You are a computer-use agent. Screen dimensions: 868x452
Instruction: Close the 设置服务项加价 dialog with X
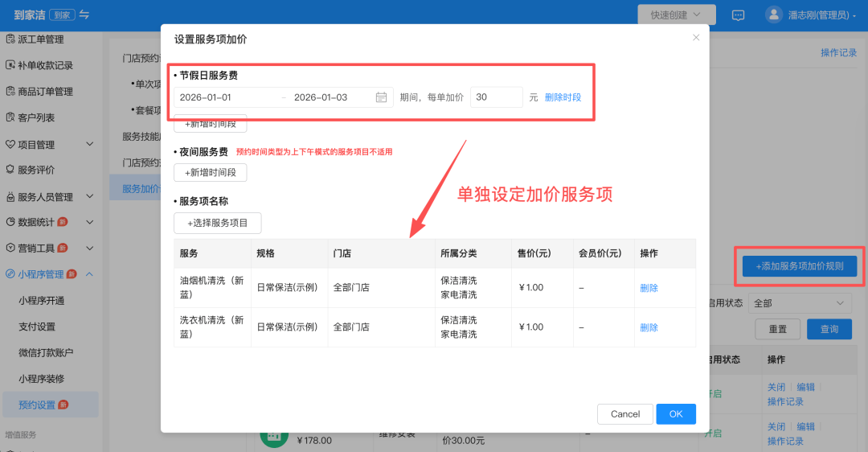point(696,38)
